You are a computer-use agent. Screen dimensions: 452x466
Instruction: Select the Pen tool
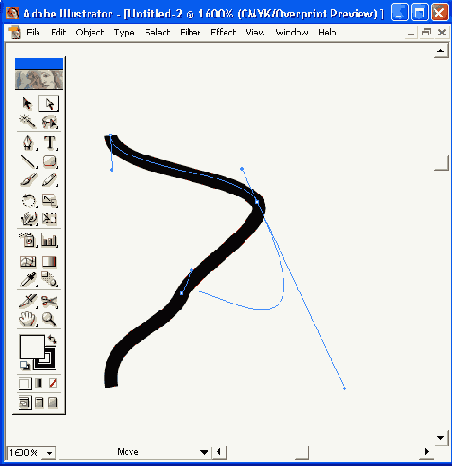28,143
